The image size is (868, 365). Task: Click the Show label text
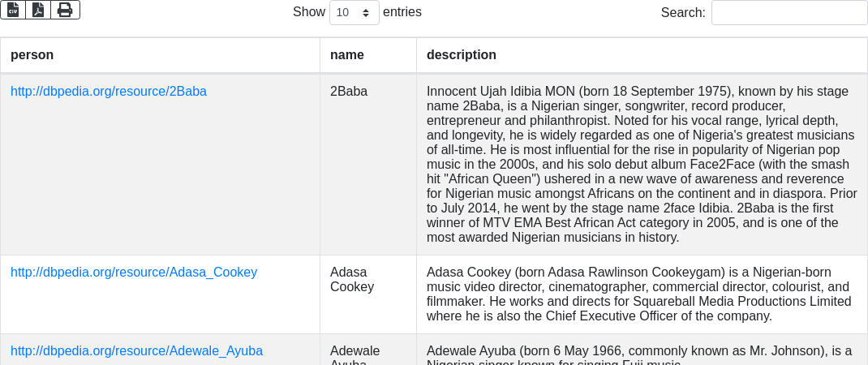308,12
